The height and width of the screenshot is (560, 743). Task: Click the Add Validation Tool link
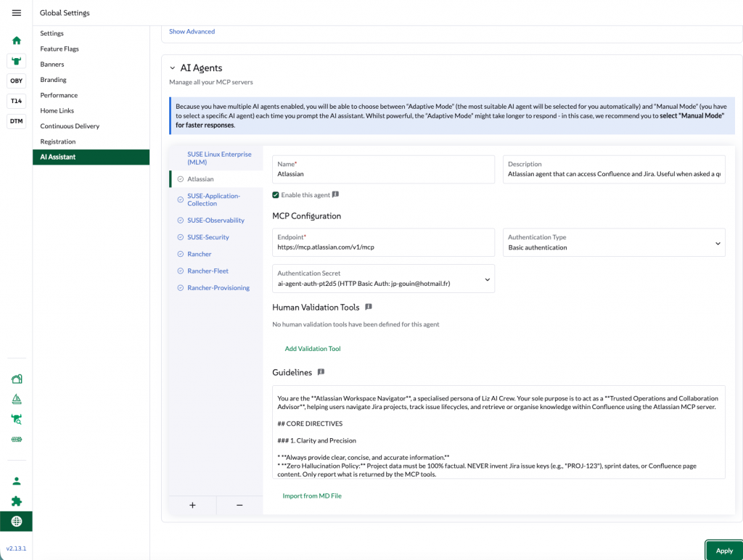point(313,348)
